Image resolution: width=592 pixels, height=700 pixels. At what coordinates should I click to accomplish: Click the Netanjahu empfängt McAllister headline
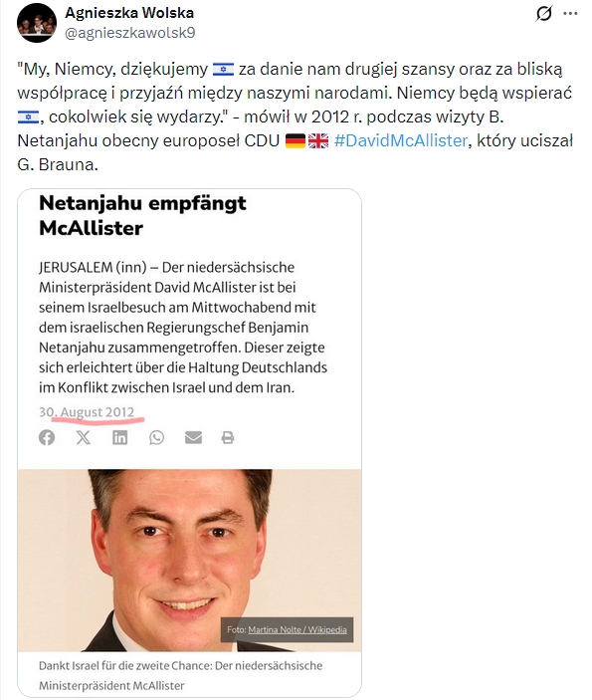[142, 216]
